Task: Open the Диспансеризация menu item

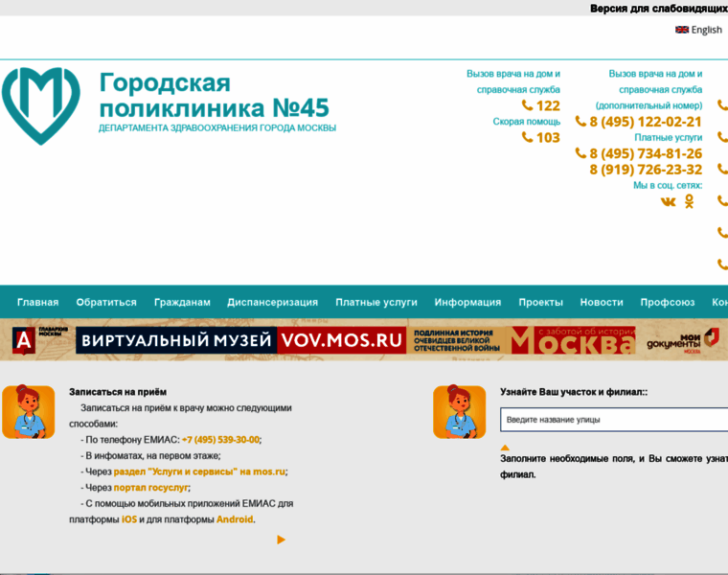Action: click(x=273, y=302)
